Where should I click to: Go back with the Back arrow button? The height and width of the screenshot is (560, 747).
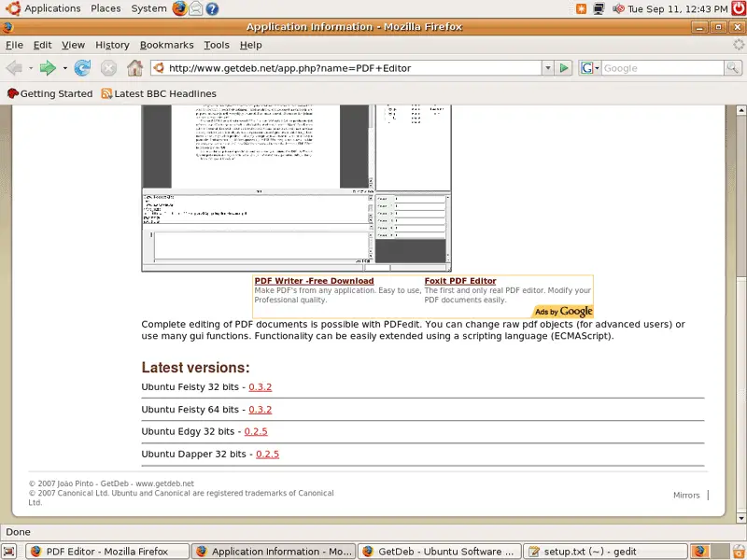pyautogui.click(x=14, y=68)
